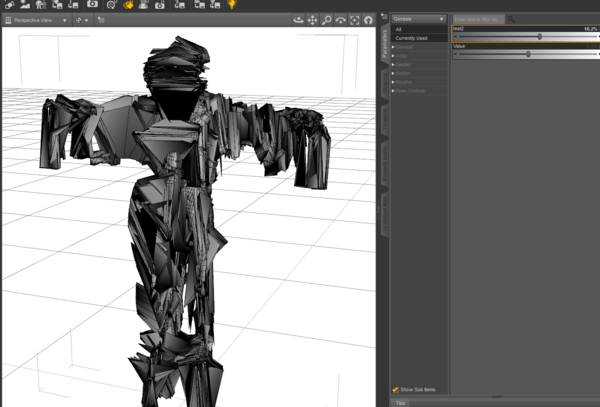Viewport: 600px width, 407px height.
Task: Expand the Pose Controls group
Action: pyautogui.click(x=412, y=89)
